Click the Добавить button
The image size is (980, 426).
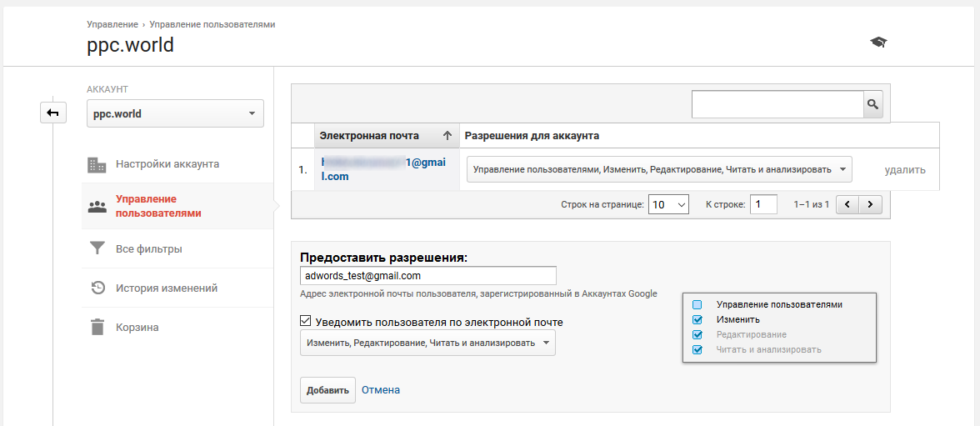tap(327, 390)
